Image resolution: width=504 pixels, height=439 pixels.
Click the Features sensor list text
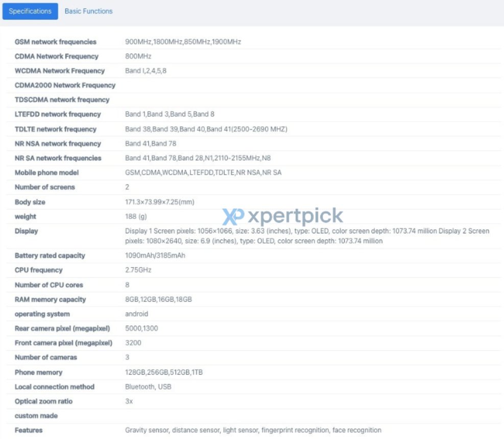(253, 430)
